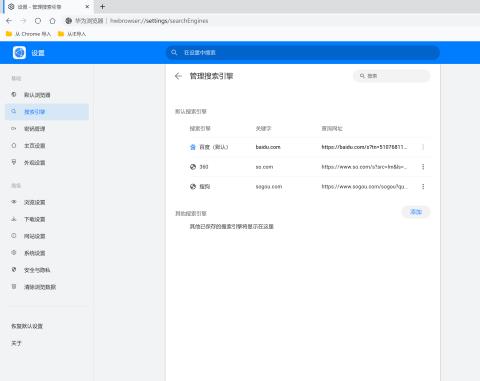Screen dimensions: 480x381
Task: Switch to the 设置 browser tab
Action: [x=48, y=7]
